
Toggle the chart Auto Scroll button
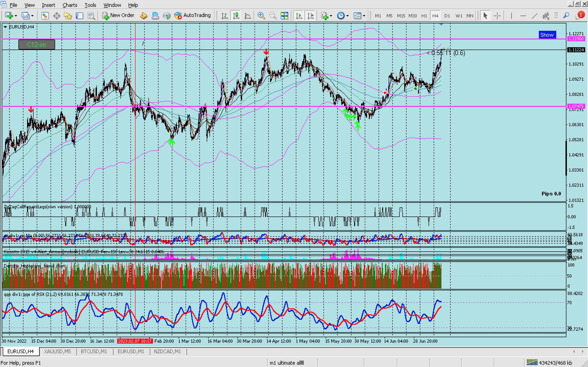tap(299, 16)
